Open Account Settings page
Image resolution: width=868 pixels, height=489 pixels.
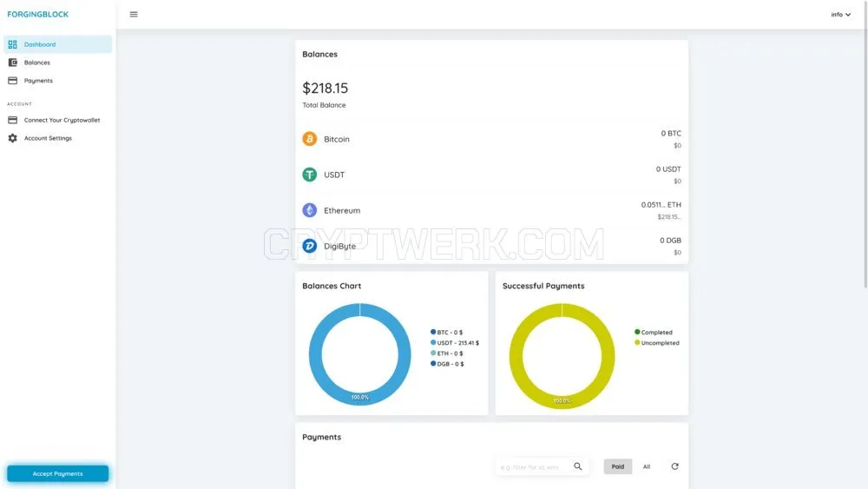(x=57, y=138)
